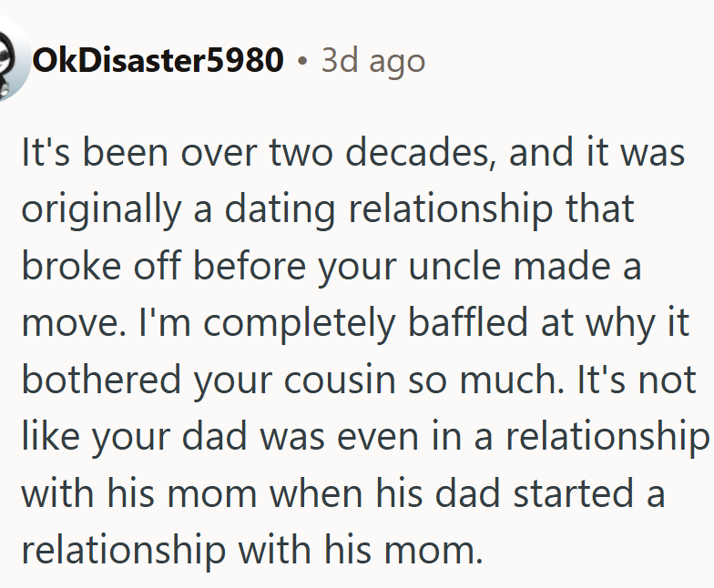This screenshot has width=714, height=588.
Task: Click the line starting "like your dad was even"
Action: (x=364, y=437)
